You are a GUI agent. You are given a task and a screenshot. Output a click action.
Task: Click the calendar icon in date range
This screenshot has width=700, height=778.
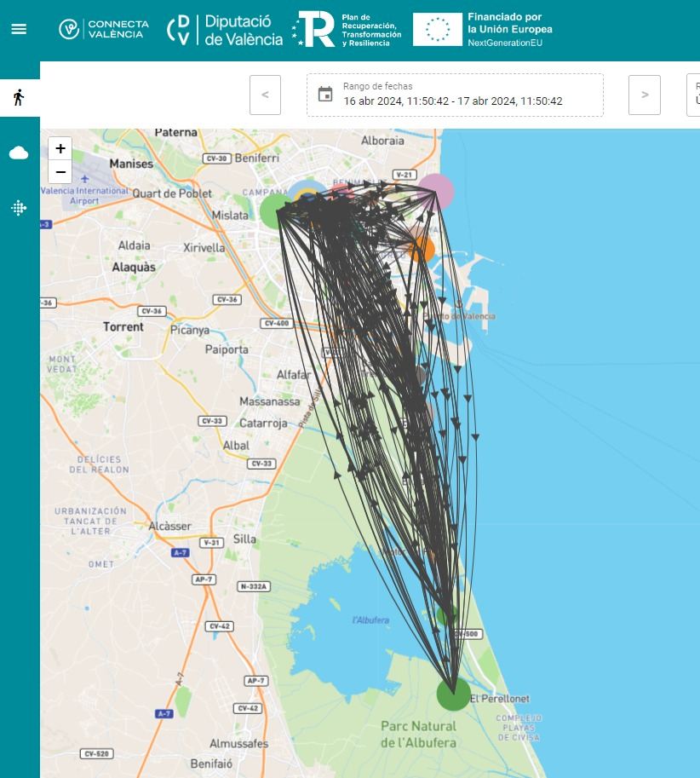click(x=325, y=94)
